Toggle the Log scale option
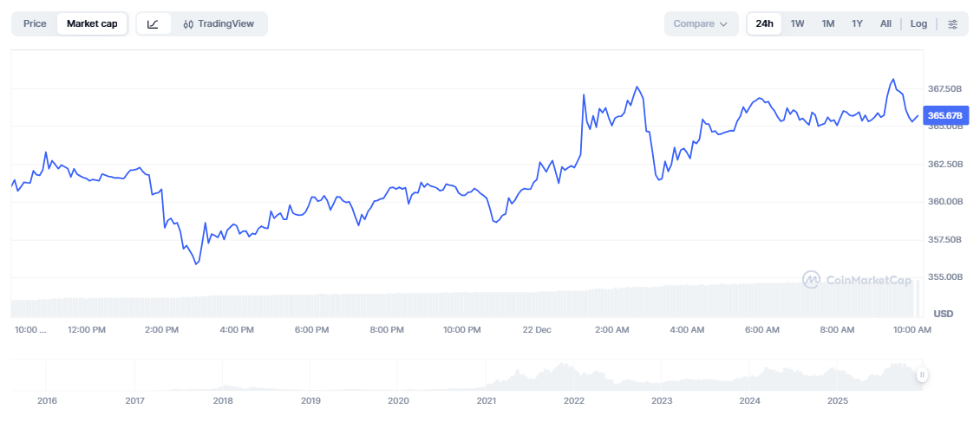The width and height of the screenshot is (980, 422). (918, 24)
